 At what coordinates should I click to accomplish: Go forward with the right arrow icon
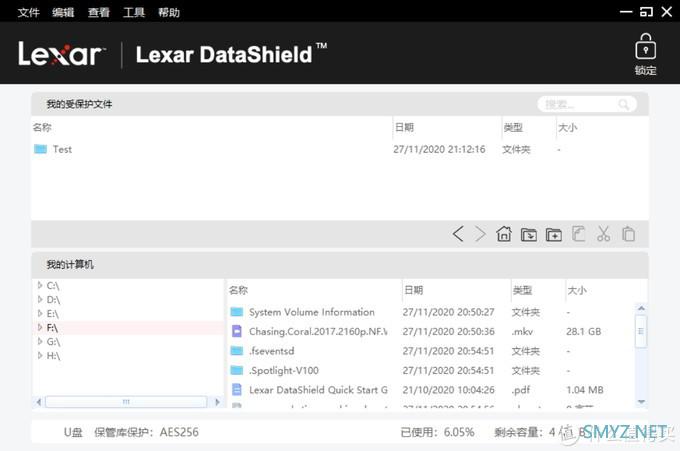click(x=480, y=234)
